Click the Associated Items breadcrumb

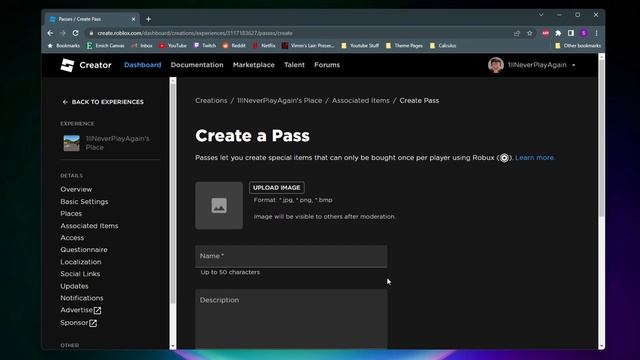(x=360, y=100)
